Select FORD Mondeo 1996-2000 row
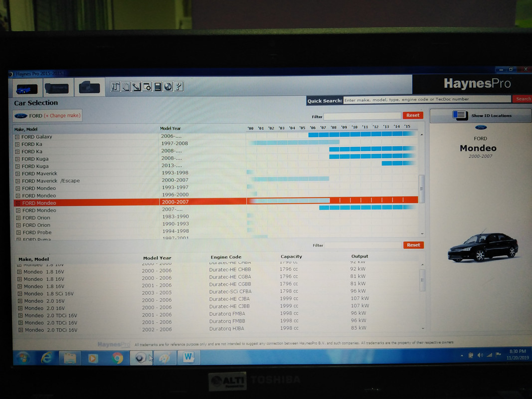The width and height of the screenshot is (532, 399). click(216, 196)
